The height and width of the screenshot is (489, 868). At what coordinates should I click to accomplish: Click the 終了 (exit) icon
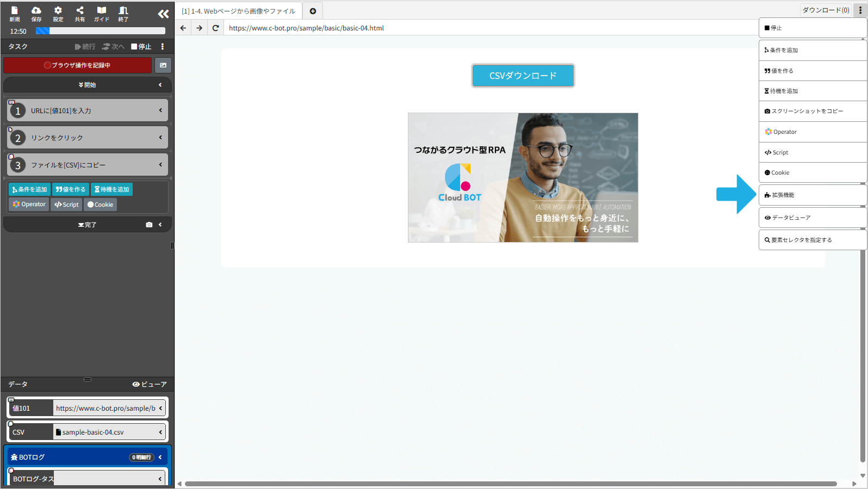123,14
